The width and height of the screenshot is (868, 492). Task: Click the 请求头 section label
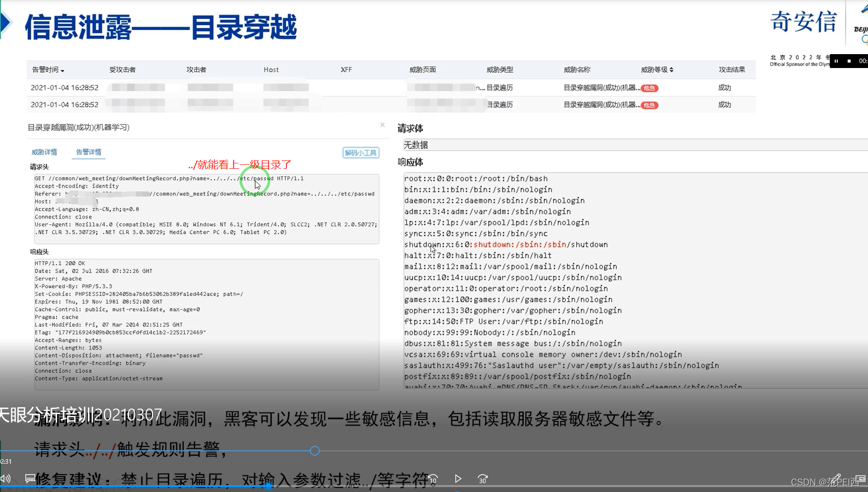pos(39,167)
